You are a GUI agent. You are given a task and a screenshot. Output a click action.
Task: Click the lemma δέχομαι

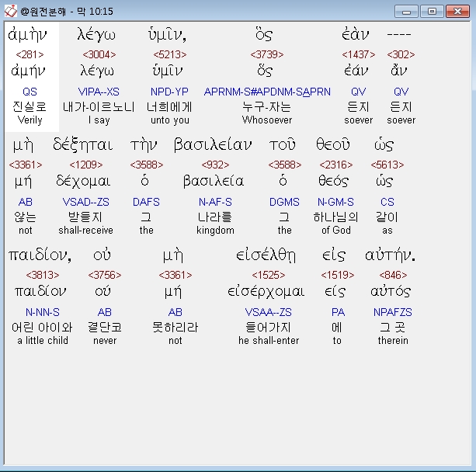click(x=83, y=182)
